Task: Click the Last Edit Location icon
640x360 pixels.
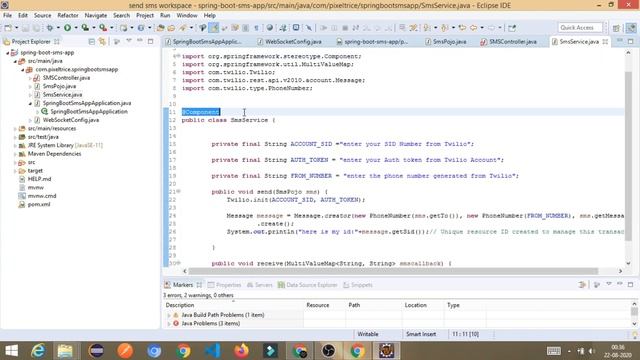Action: (x=462, y=28)
